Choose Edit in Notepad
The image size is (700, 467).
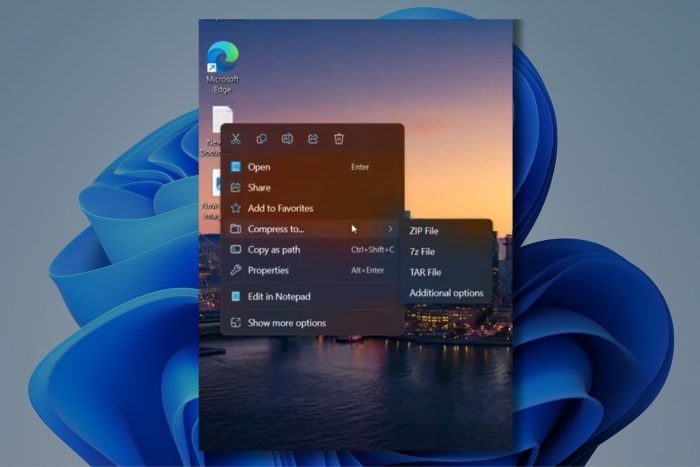coord(312,296)
